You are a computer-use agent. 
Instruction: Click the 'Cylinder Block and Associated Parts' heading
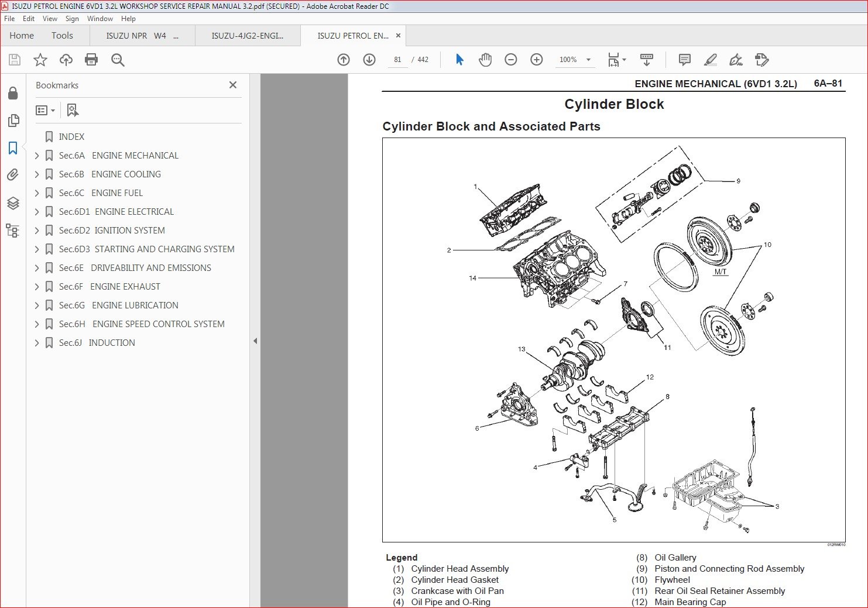click(x=491, y=126)
